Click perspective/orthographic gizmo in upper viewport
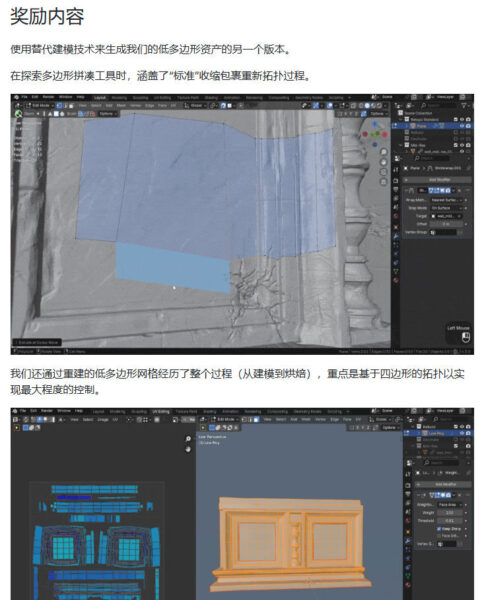Image resolution: width=484 pixels, height=600 pixels. click(x=383, y=182)
